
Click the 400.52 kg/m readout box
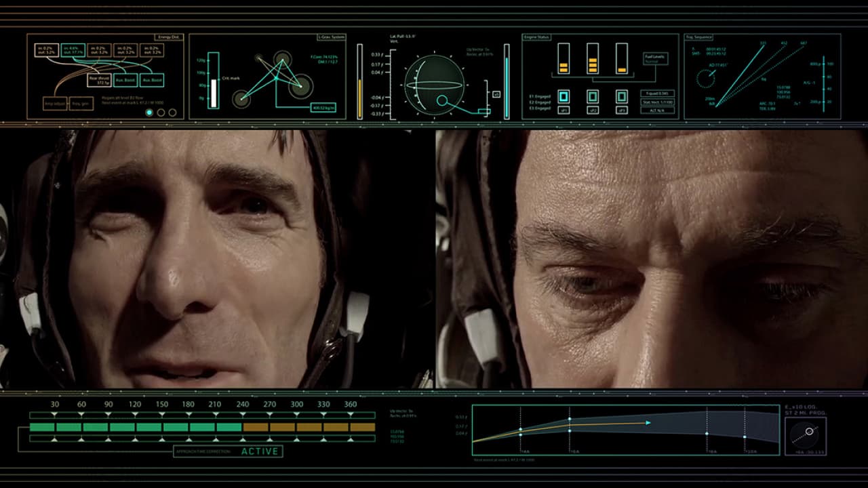[x=323, y=107]
